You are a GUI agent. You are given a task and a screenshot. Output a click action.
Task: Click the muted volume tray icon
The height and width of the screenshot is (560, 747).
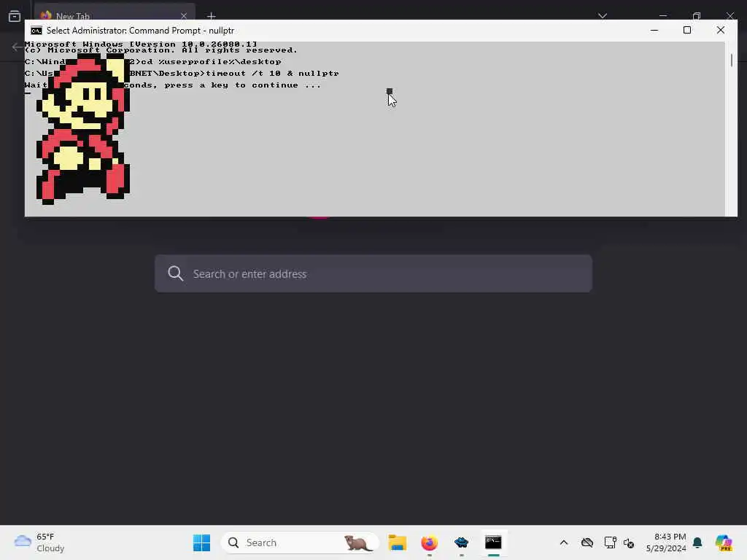click(628, 542)
